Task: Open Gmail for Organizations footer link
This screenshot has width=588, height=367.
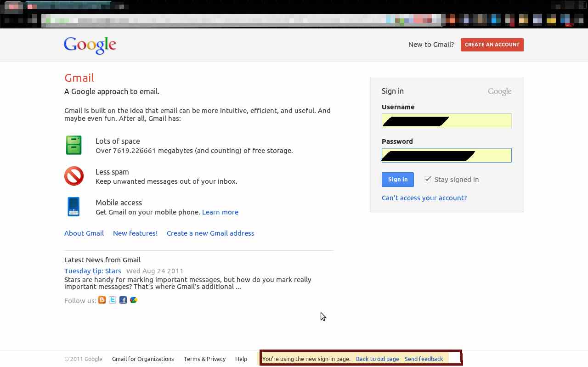Action: (x=143, y=359)
